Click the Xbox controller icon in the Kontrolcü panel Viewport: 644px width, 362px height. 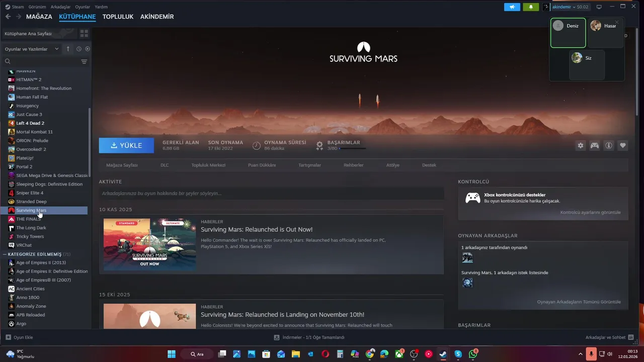click(472, 198)
